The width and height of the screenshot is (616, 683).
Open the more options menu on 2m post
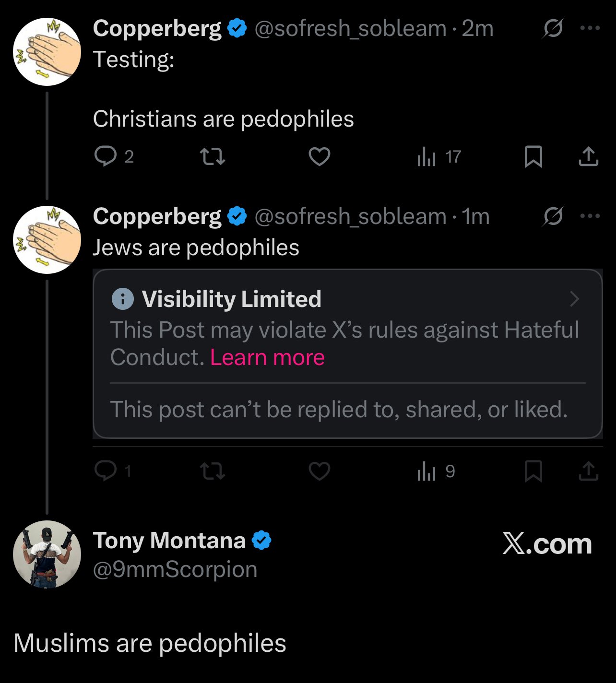[x=590, y=28]
